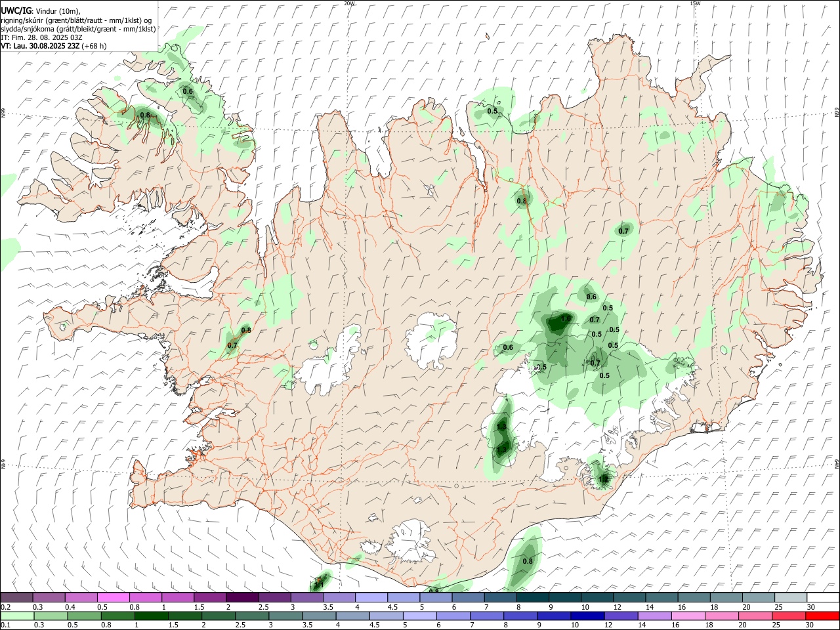The width and height of the screenshot is (840, 630).
Task: Click the '0.2' label on the snow scale
Action: 6,607
